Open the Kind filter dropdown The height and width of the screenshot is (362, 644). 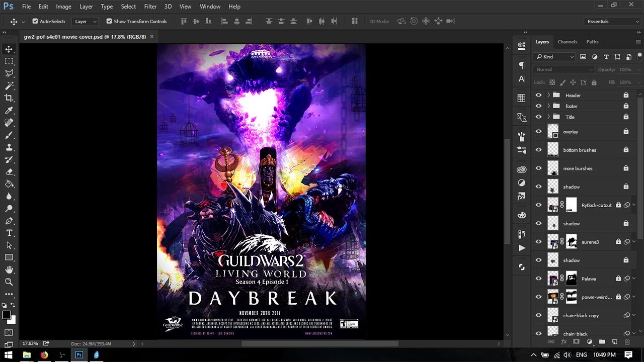(555, 57)
